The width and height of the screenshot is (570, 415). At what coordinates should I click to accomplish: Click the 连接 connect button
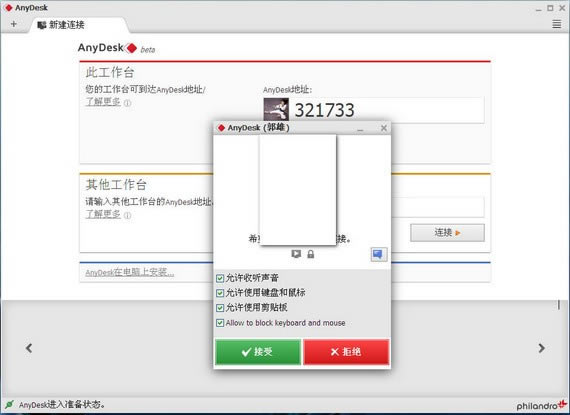click(x=447, y=232)
